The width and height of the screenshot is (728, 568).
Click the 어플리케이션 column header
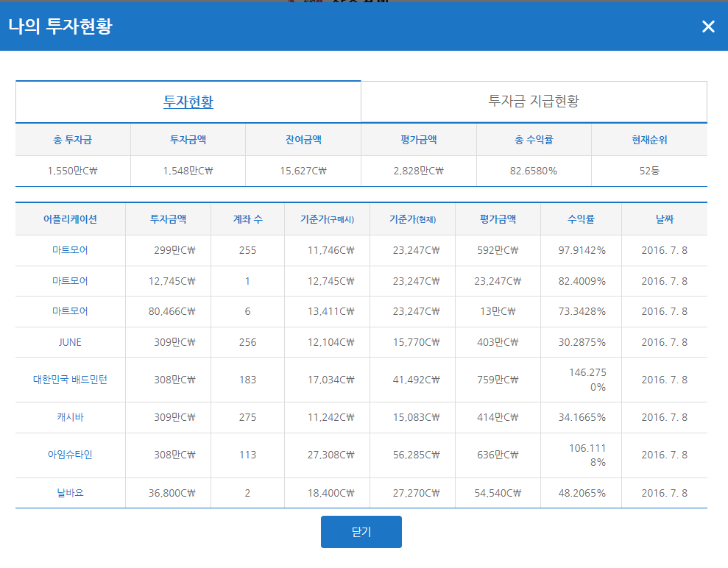click(70, 219)
